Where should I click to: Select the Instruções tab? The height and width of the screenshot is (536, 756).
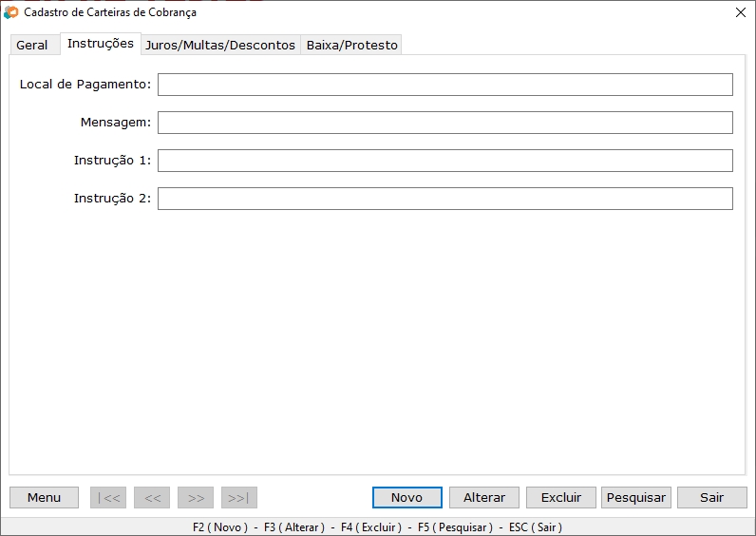pos(101,44)
